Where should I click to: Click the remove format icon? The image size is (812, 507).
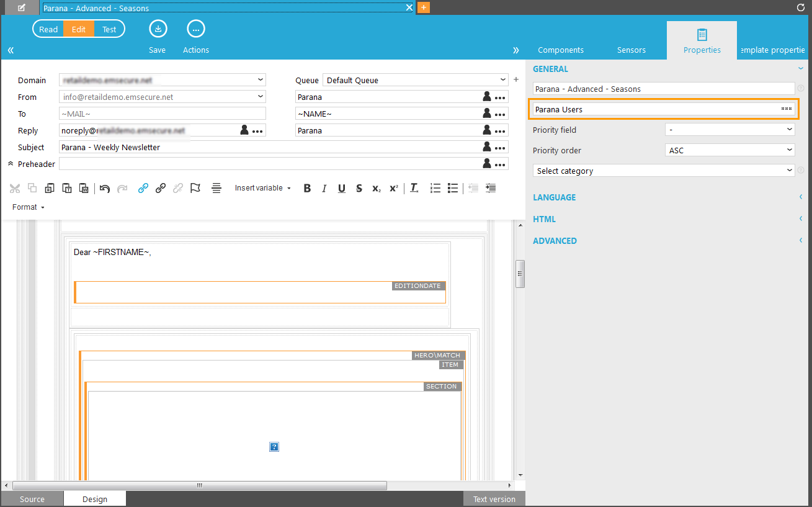tap(414, 188)
